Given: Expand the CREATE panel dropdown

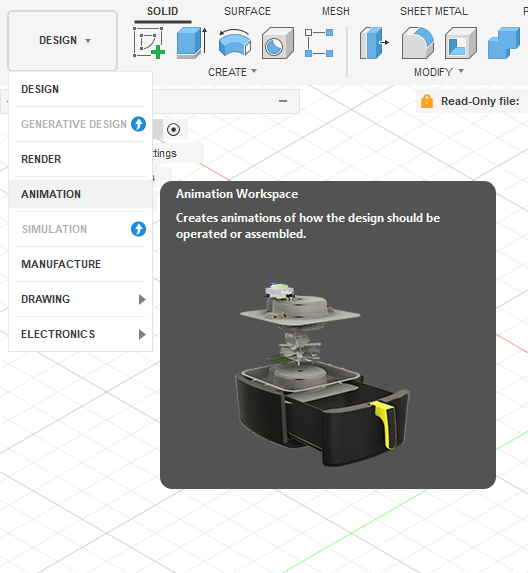Looking at the screenshot, I should pyautogui.click(x=232, y=72).
